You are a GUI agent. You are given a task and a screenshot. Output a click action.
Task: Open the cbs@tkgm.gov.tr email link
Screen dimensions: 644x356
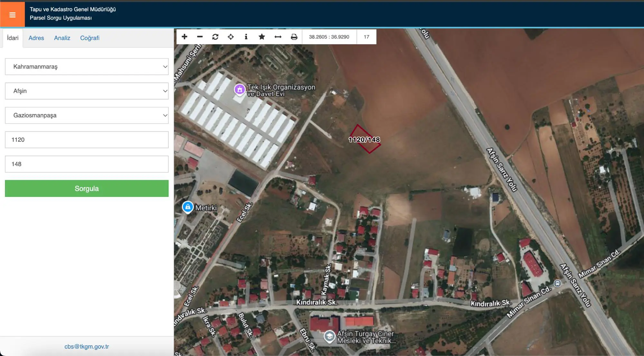pyautogui.click(x=87, y=347)
